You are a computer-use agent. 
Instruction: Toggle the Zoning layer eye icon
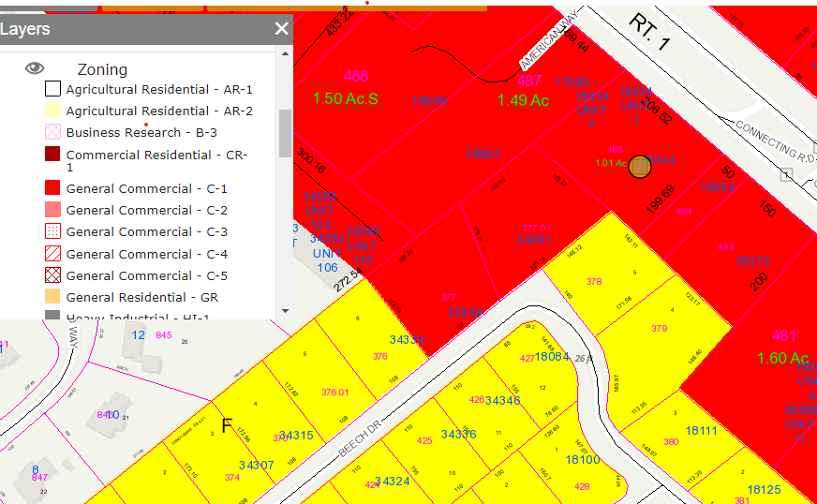click(35, 68)
